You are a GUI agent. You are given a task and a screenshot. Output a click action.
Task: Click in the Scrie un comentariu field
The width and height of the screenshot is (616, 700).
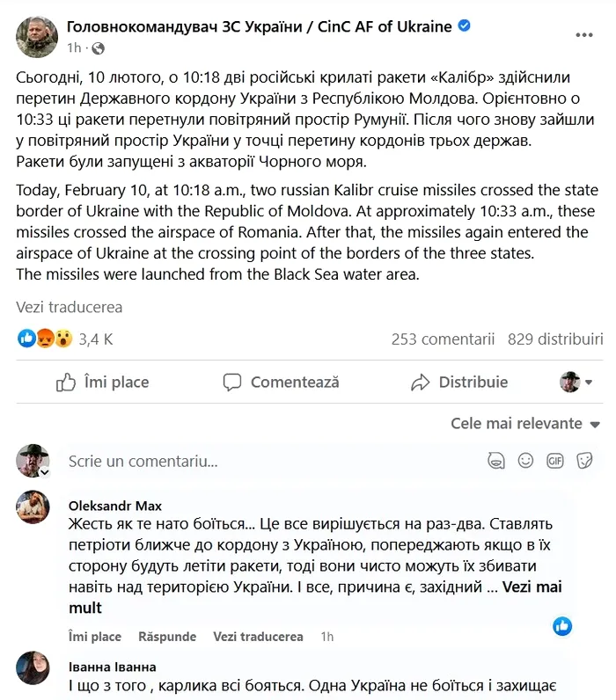(264, 461)
